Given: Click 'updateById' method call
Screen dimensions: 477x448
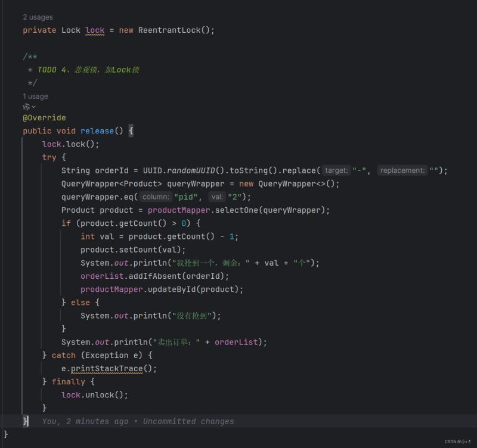Looking at the screenshot, I should tap(172, 290).
